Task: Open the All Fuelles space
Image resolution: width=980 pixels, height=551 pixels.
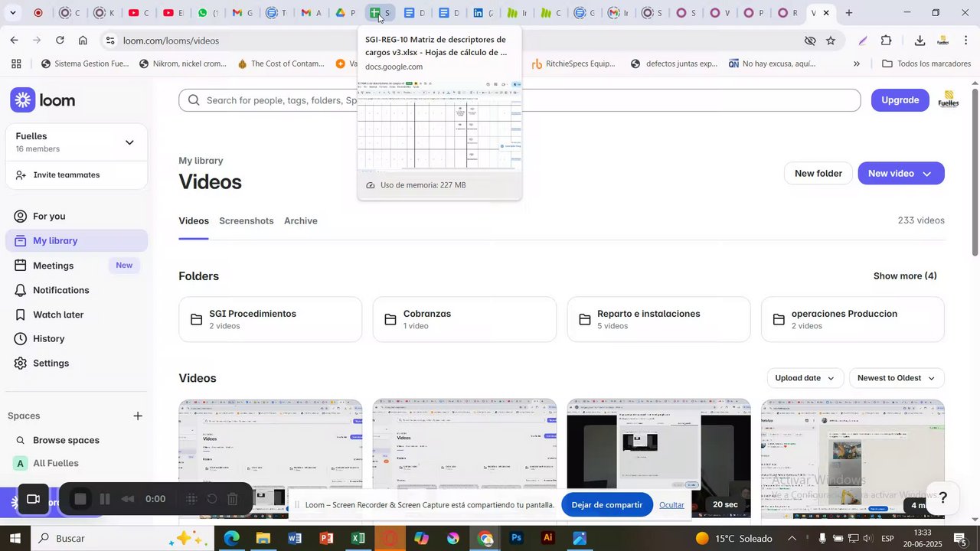Action: [x=55, y=463]
